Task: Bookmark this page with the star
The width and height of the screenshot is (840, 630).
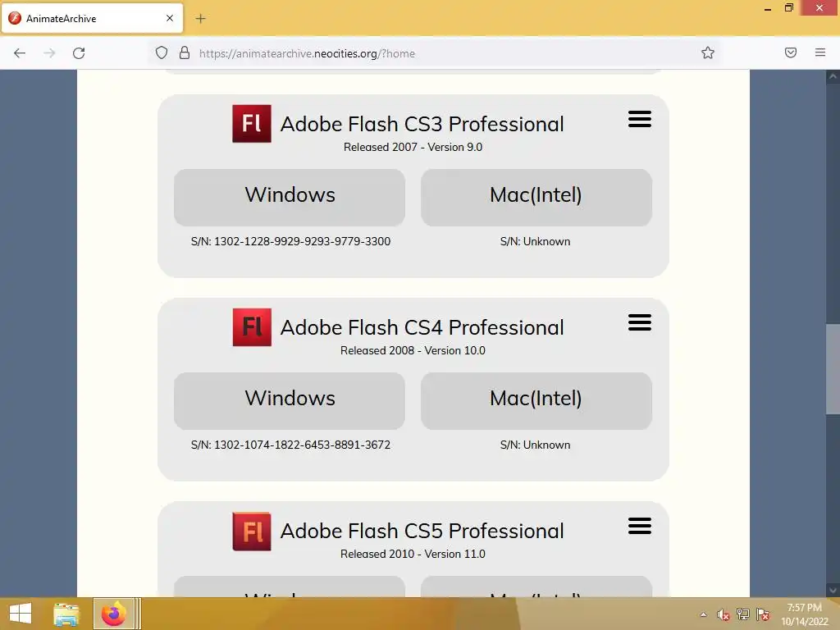Action: [x=708, y=52]
